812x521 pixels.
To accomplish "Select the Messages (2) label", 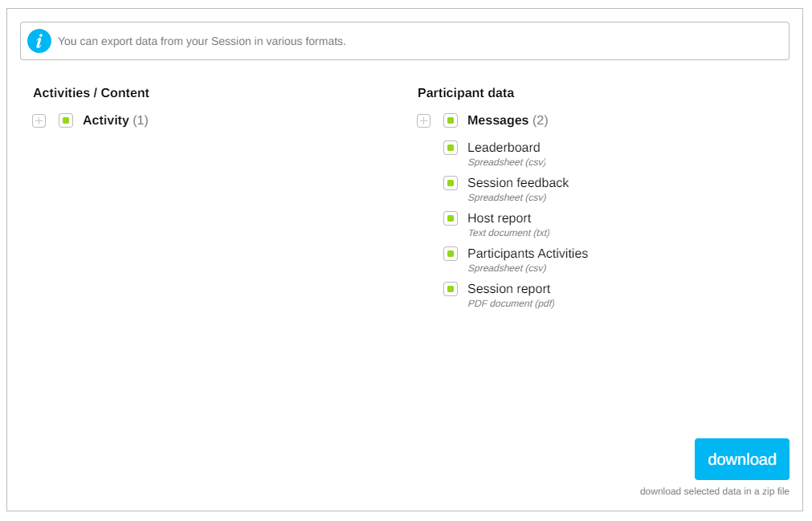I will 507,120.
